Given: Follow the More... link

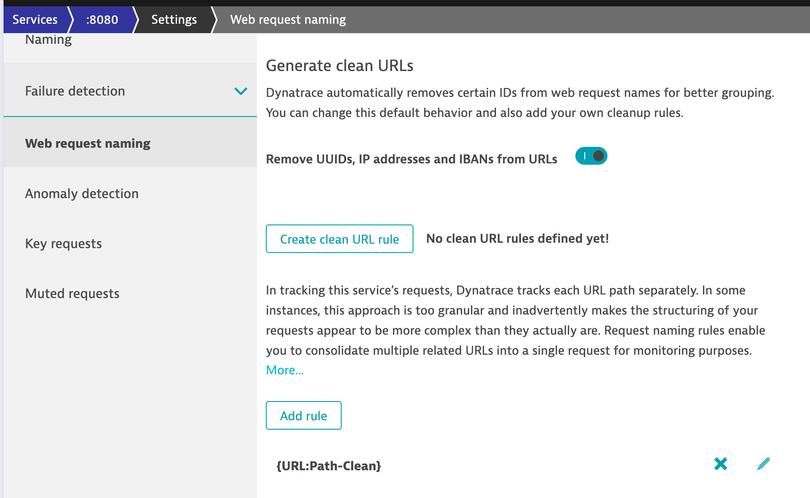Looking at the screenshot, I should point(285,370).
